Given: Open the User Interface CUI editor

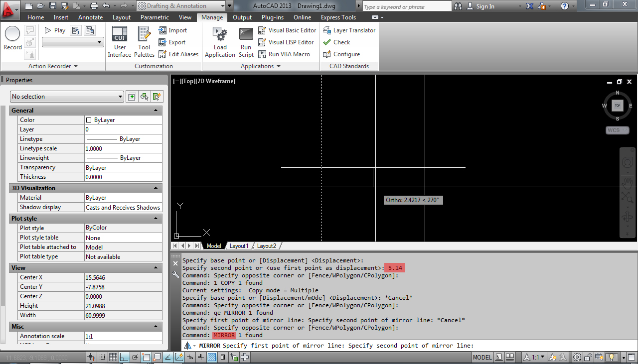Looking at the screenshot, I should (120, 42).
